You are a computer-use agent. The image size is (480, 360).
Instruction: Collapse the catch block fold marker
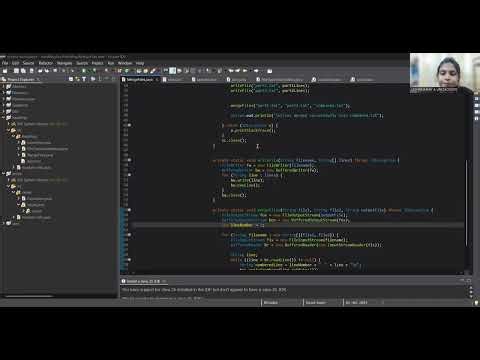tap(129, 125)
